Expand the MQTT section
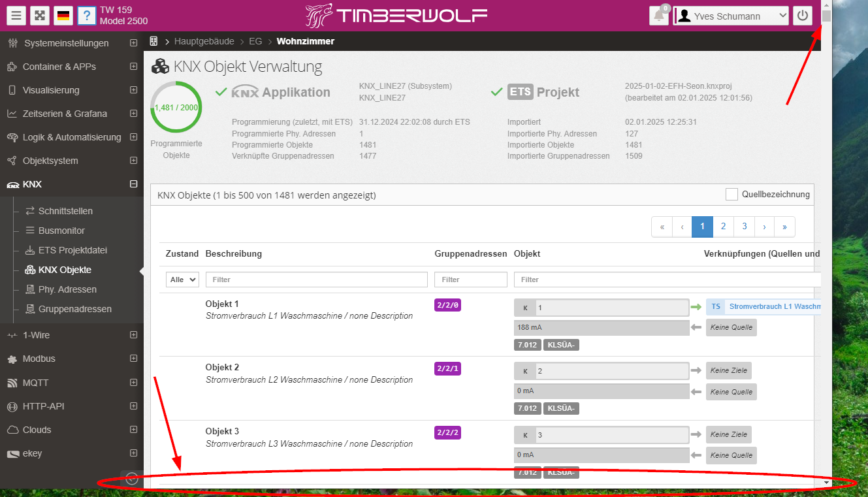This screenshot has width=868, height=497. [x=133, y=383]
